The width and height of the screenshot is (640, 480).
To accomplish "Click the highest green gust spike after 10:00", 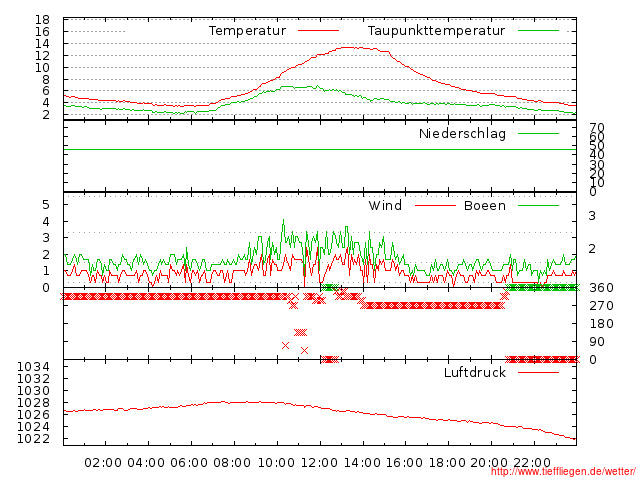I will click(284, 221).
